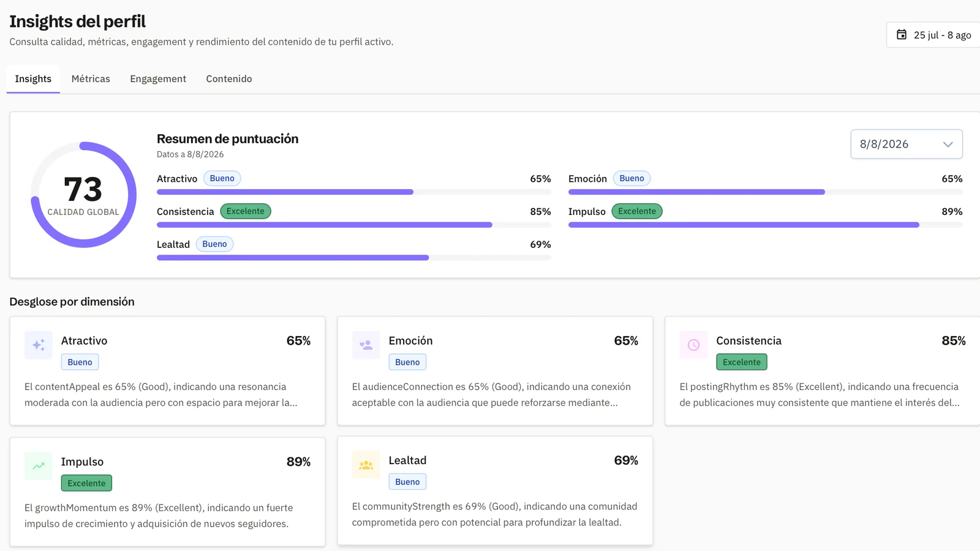Click the 'El contentAppeal es 65%' description
Viewport: 980px width, 551px height.
pyautogui.click(x=161, y=395)
